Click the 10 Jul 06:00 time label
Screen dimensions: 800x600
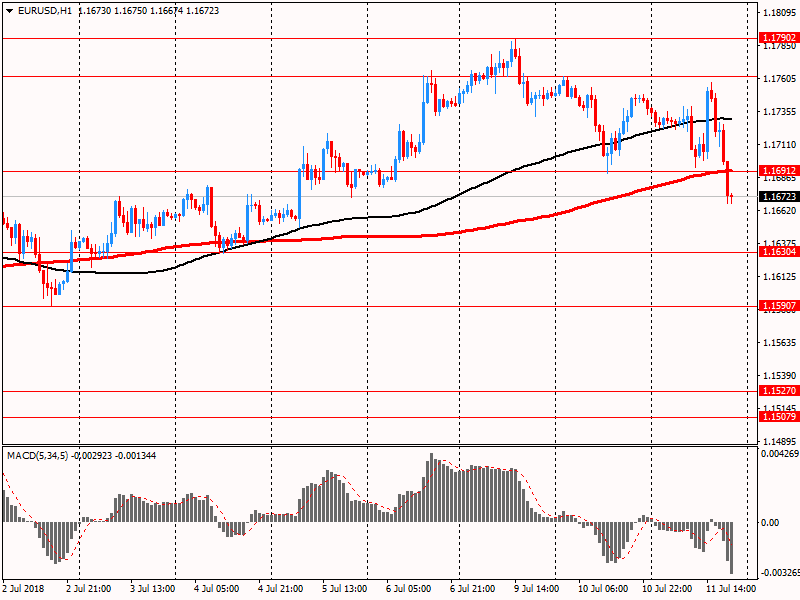603,589
